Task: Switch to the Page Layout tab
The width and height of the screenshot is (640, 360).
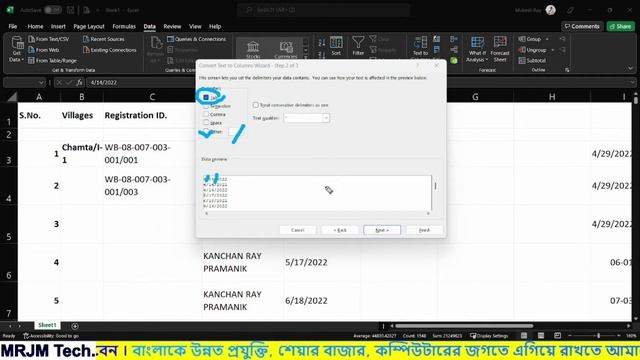Action: tap(89, 26)
